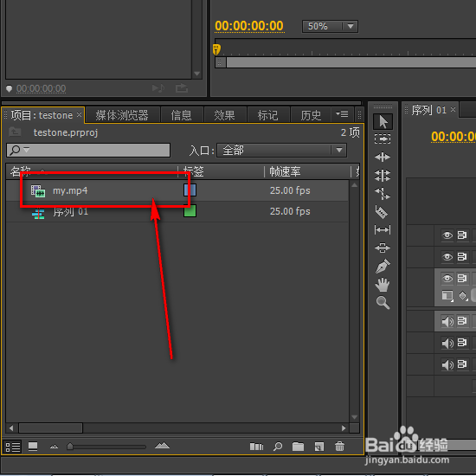This screenshot has height=476, width=476.
Task: Click the my.mp4 video clip icon
Action: tap(38, 191)
